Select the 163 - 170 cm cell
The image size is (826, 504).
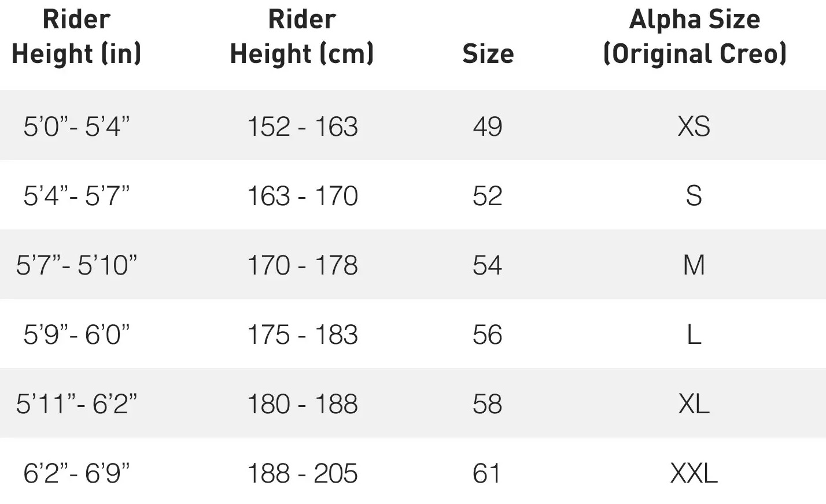click(x=302, y=195)
